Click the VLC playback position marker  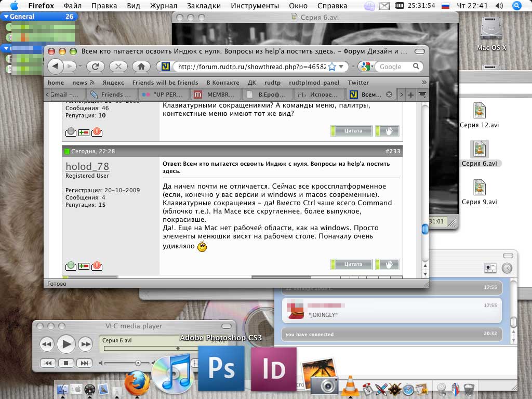pyautogui.click(x=178, y=349)
